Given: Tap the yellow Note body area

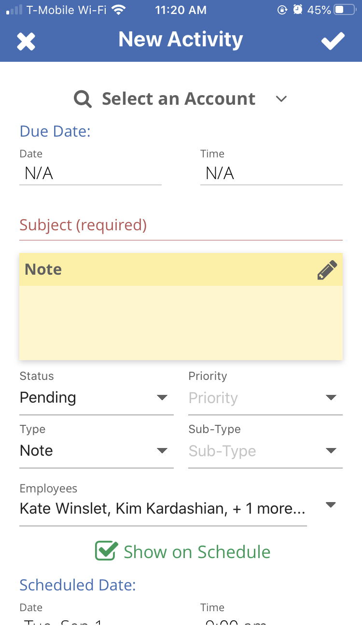Looking at the screenshot, I should coord(181,322).
